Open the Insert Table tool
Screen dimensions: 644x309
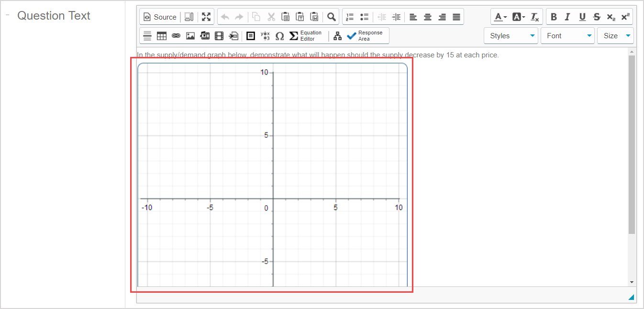162,35
